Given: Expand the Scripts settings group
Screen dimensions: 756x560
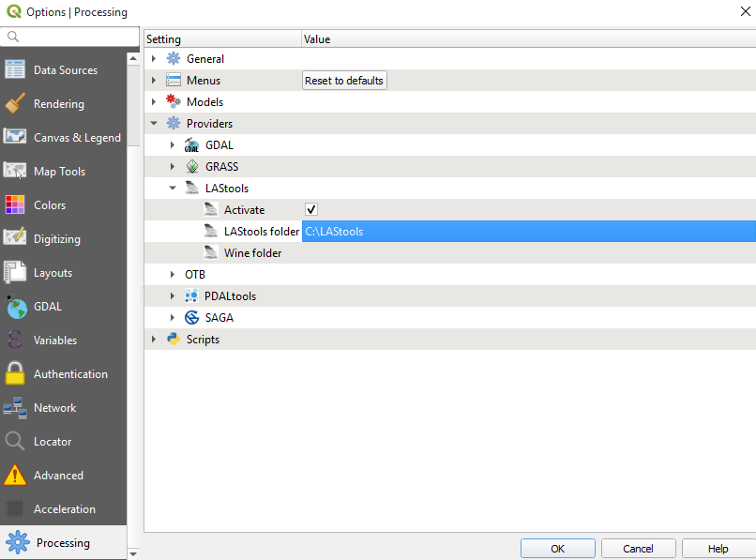Looking at the screenshot, I should [x=154, y=339].
